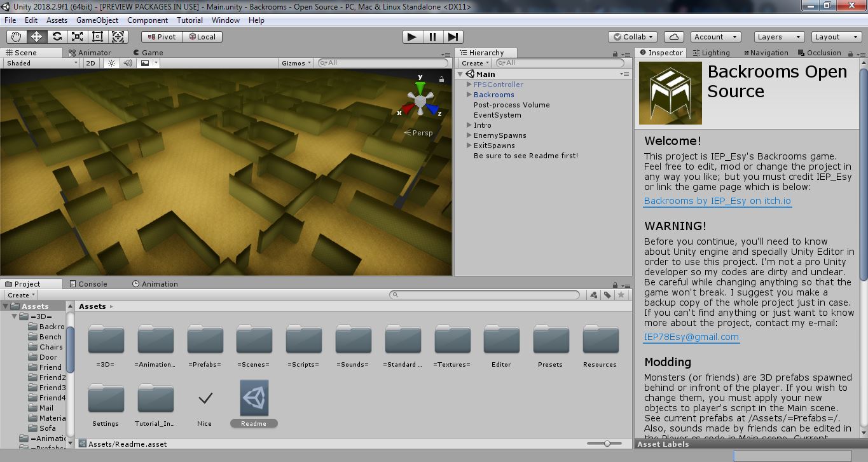868x462 pixels.
Task: Switch to the Game tab
Action: tap(148, 53)
